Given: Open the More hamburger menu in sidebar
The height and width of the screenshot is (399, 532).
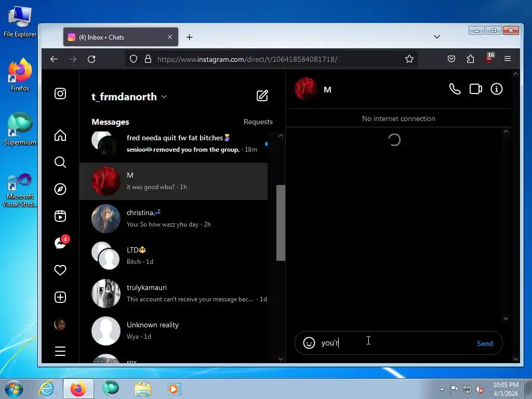Looking at the screenshot, I should (60, 351).
